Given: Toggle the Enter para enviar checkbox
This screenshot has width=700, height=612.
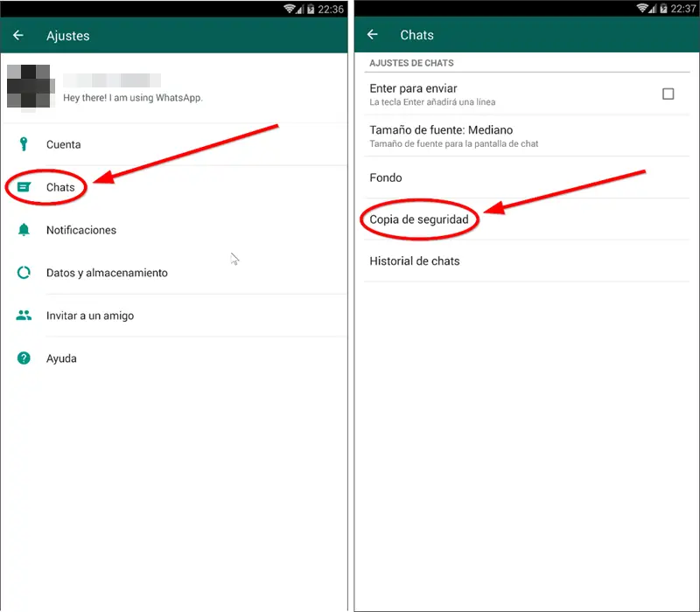Looking at the screenshot, I should (668, 94).
